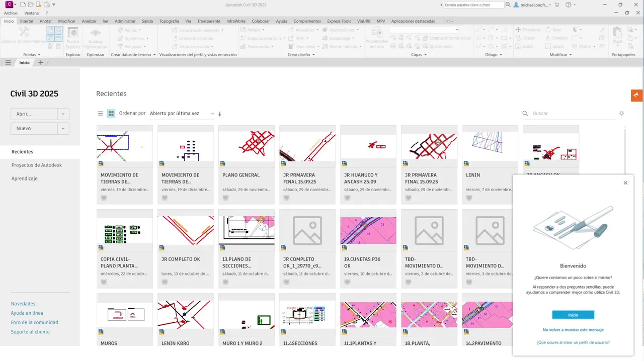Open the Soporte al cliente link

[30, 332]
